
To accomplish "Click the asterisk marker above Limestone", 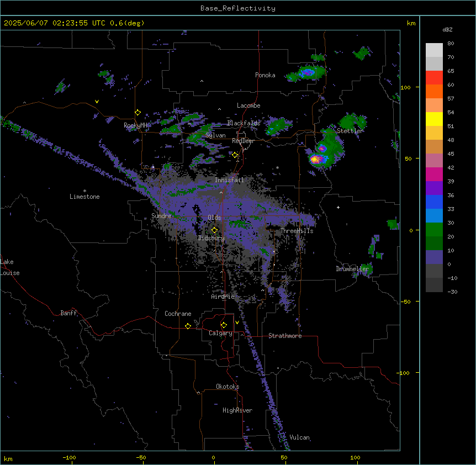I will (84, 191).
